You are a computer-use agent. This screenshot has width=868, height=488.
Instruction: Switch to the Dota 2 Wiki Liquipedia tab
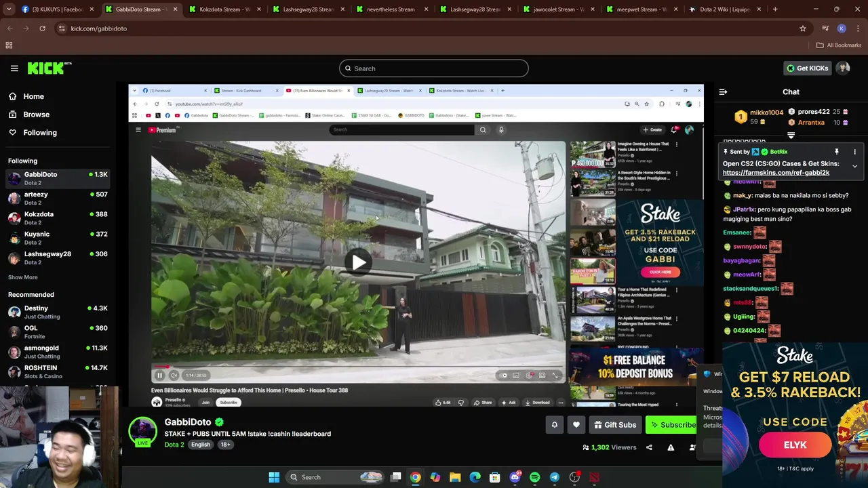point(724,9)
